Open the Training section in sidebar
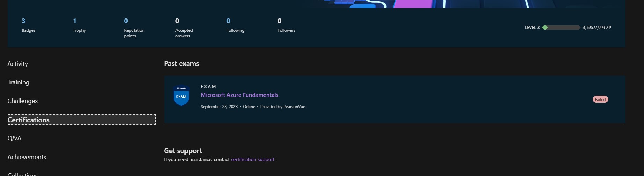 pyautogui.click(x=18, y=82)
